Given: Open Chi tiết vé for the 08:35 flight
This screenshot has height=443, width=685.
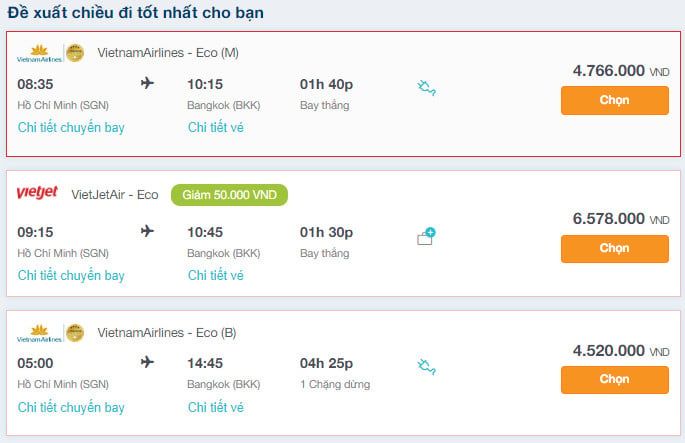Looking at the screenshot, I should 215,127.
